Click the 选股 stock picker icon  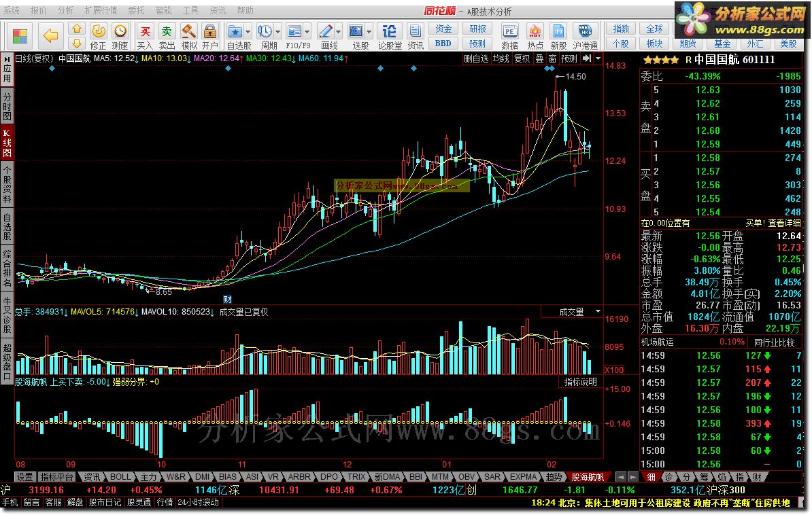coord(356,31)
